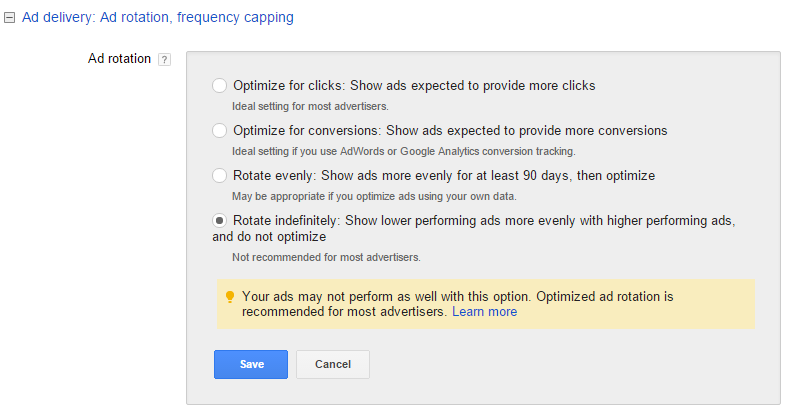Click the yellow warning message box
This screenshot has width=787, height=413.
click(485, 304)
